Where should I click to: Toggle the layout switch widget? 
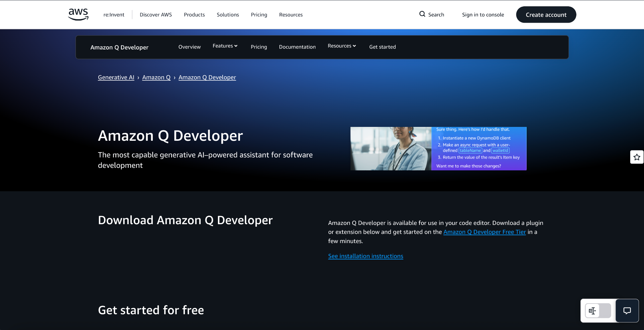pyautogui.click(x=598, y=311)
